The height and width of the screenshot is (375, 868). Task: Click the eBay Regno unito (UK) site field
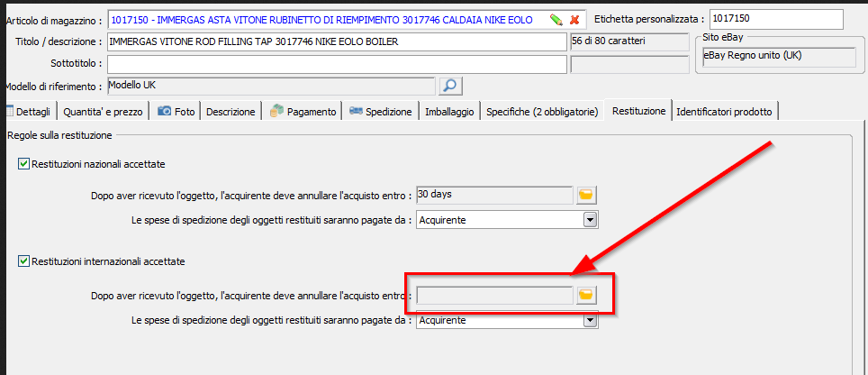point(779,56)
